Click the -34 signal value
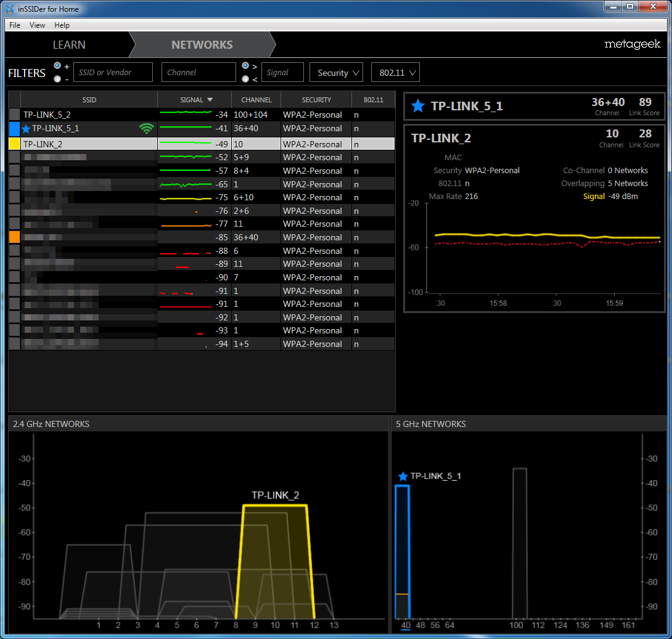 click(221, 115)
